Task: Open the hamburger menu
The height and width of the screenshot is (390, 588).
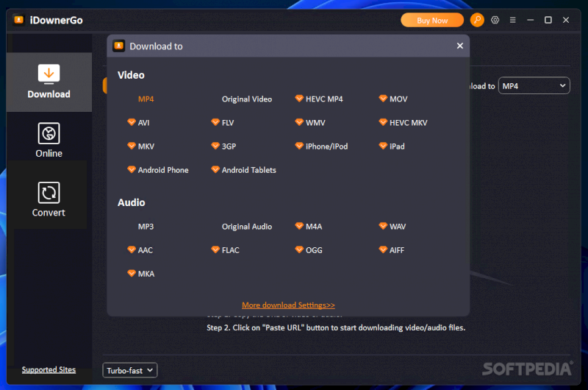Action: point(512,20)
